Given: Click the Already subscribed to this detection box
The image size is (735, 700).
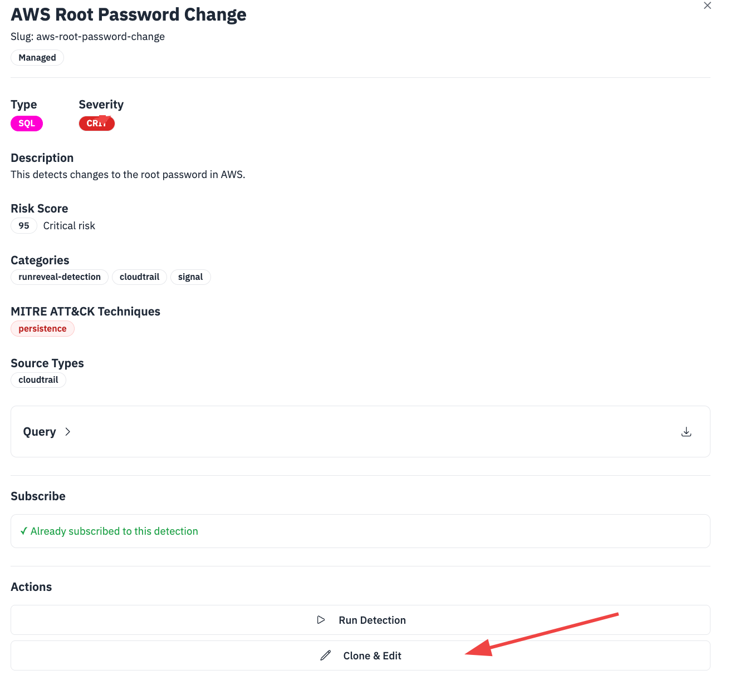Looking at the screenshot, I should [x=360, y=531].
